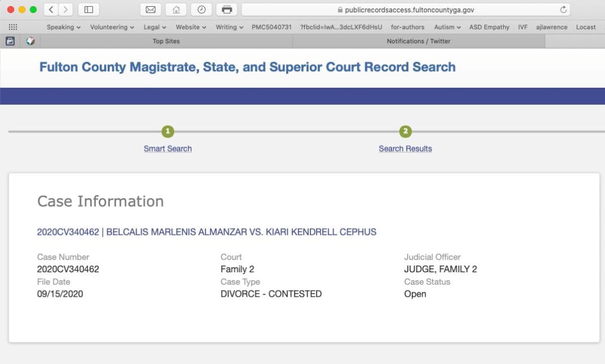
Task: Open the favorites grid icon
Action: 12,27
